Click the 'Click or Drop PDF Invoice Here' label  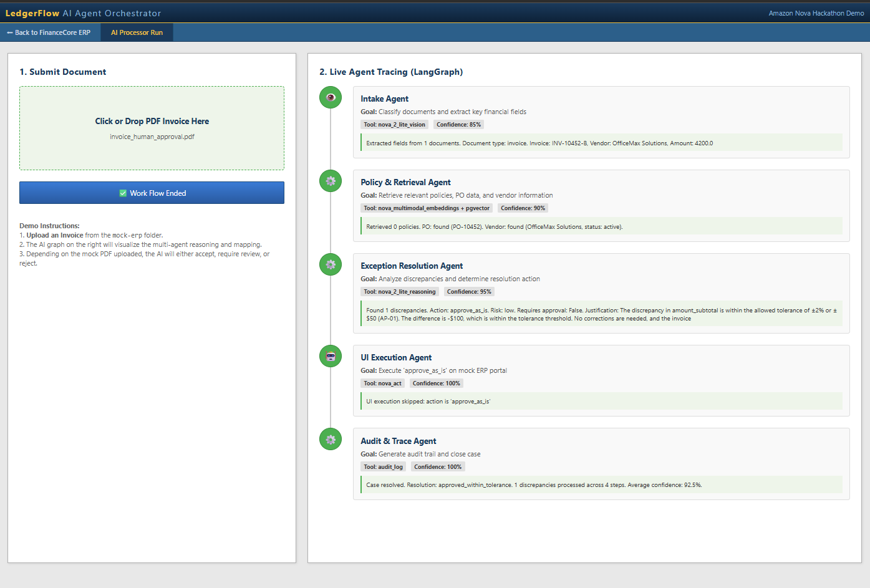[x=152, y=121]
